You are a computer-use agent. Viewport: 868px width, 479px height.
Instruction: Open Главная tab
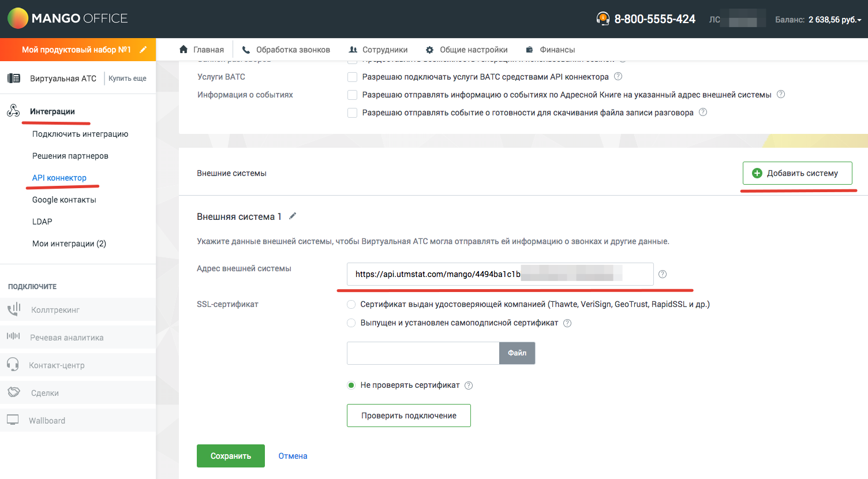click(202, 50)
